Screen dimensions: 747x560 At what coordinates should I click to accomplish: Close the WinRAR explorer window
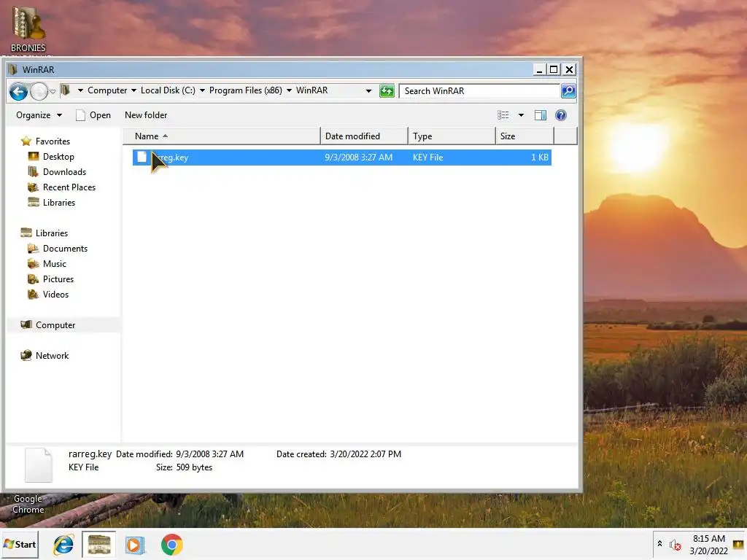coord(569,69)
